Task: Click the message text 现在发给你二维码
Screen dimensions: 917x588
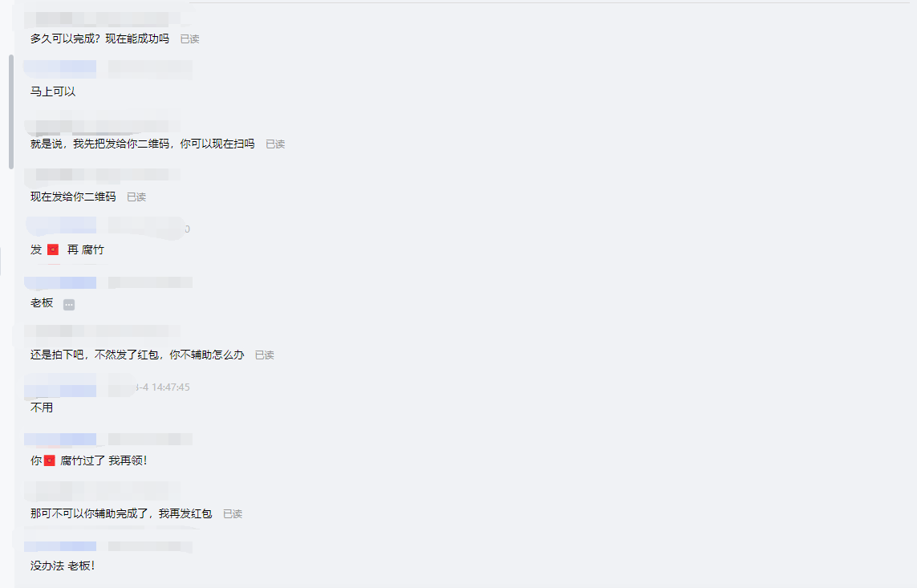Action: 73,197
